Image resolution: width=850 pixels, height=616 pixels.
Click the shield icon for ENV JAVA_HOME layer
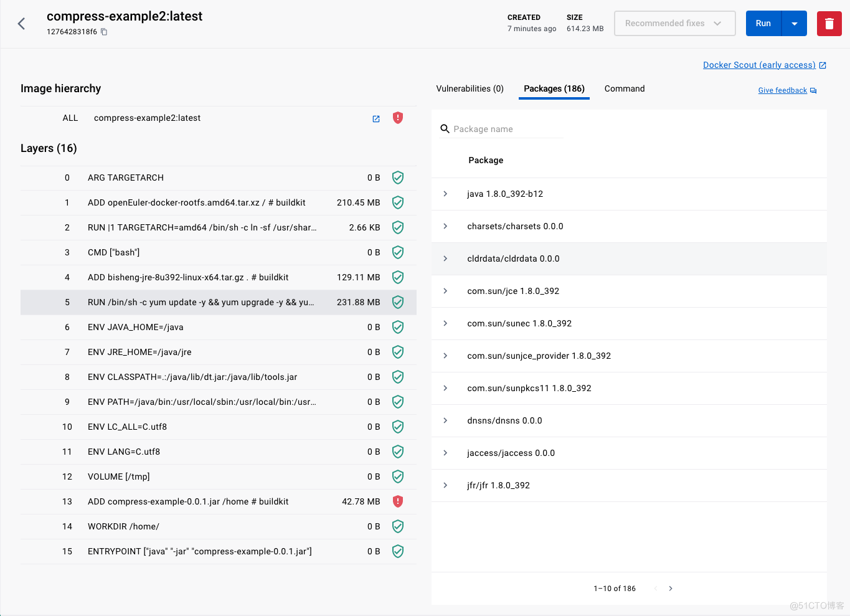tap(398, 327)
